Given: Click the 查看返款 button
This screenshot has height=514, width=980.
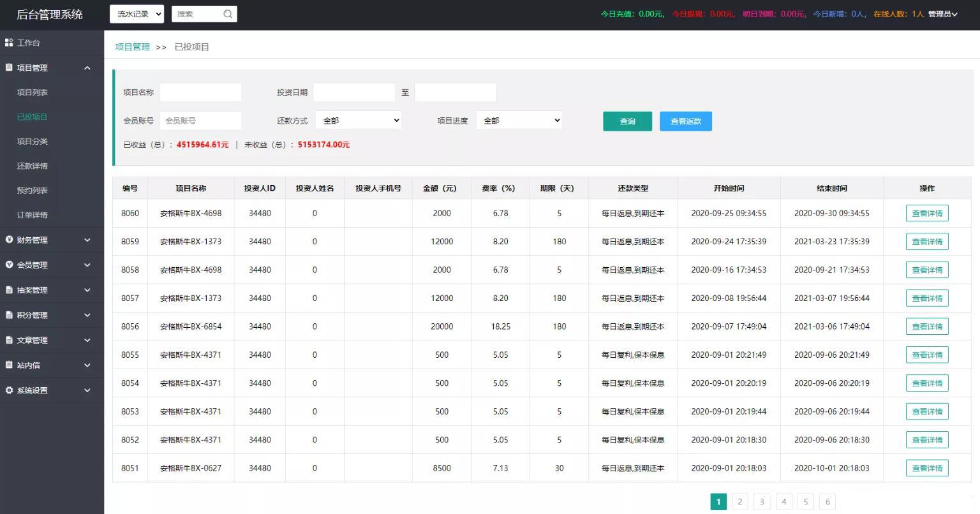Looking at the screenshot, I should click(686, 121).
